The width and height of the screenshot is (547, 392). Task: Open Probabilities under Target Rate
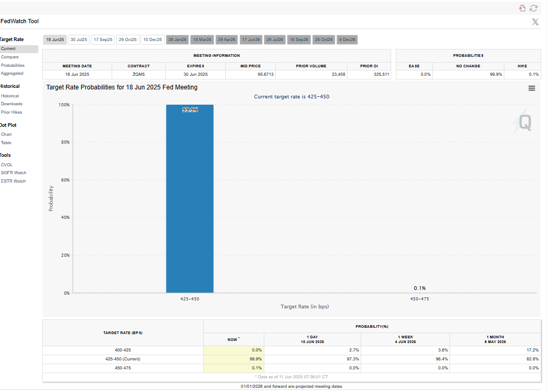(13, 65)
